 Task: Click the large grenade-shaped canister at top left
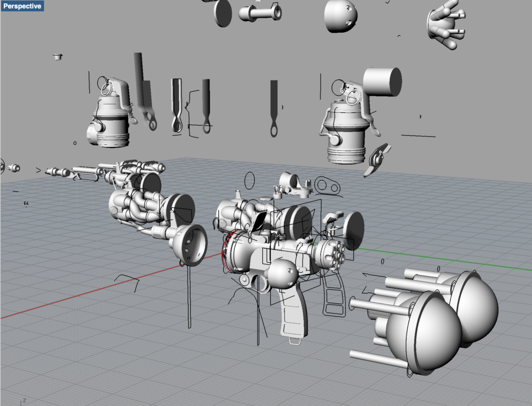[x=110, y=117]
